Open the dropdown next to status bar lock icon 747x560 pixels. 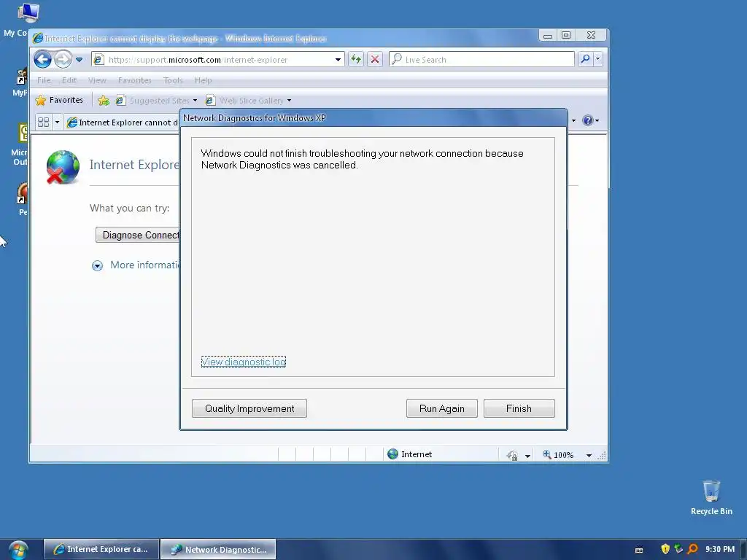(x=527, y=456)
